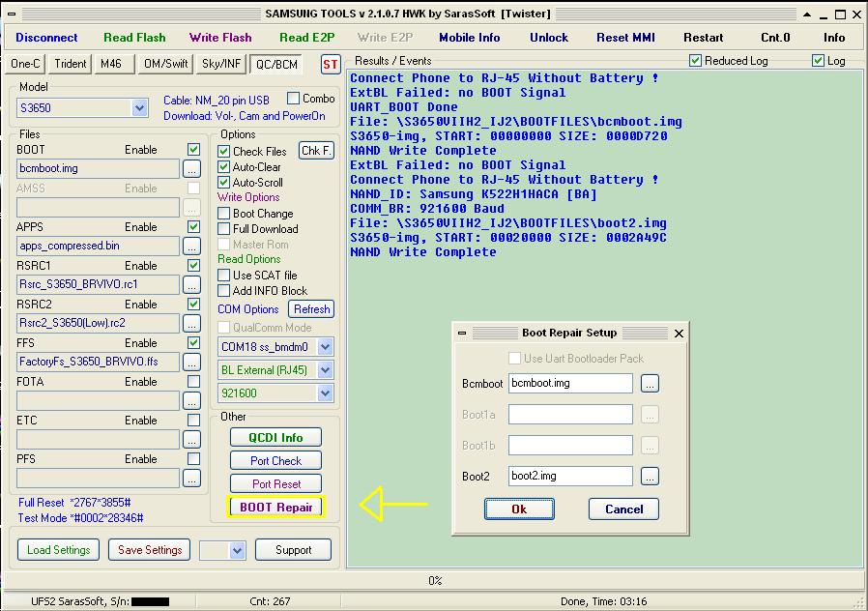
Task: Click Disconnect in the toolbar
Action: point(46,38)
